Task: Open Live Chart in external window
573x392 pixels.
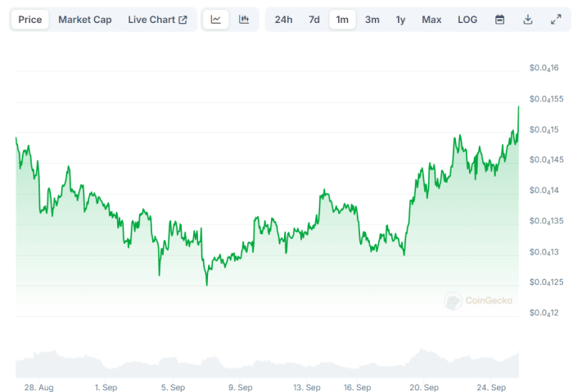Action: [x=157, y=20]
